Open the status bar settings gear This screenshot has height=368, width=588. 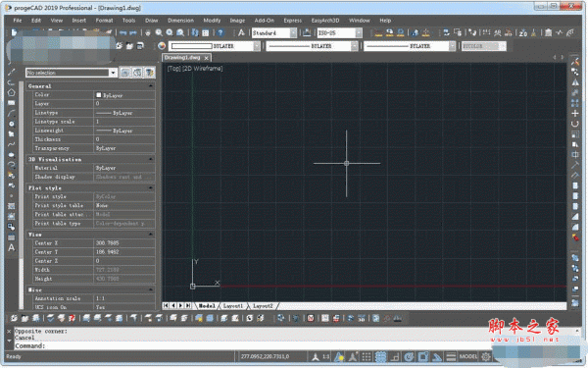pyautogui.click(x=486, y=356)
